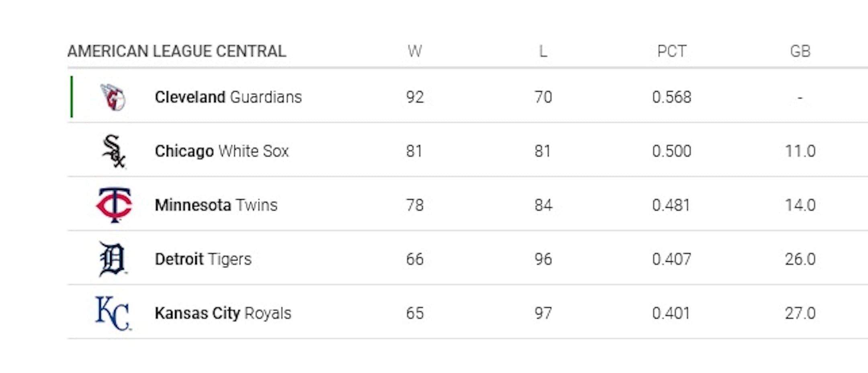
Task: Click the American League Central heading
Action: 176,51
